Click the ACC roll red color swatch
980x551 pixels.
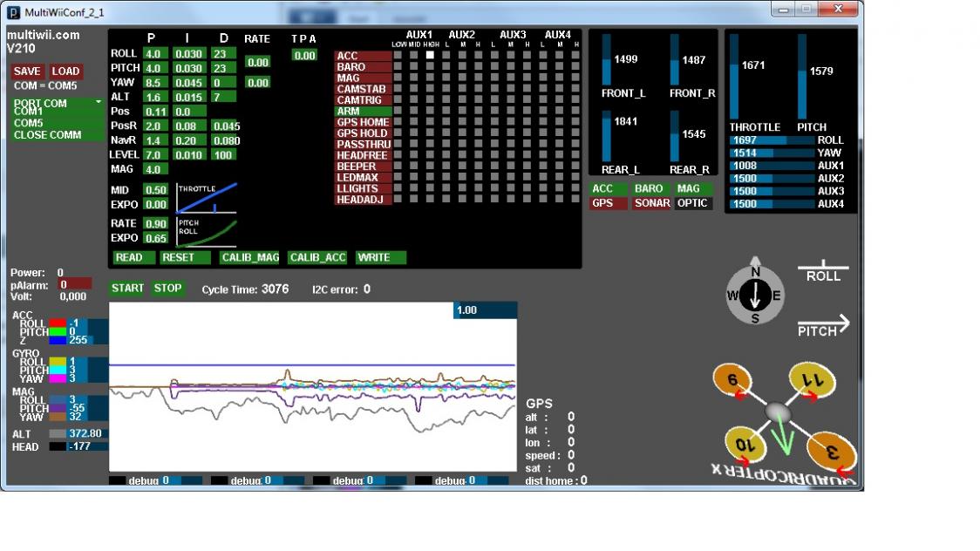pyautogui.click(x=58, y=323)
